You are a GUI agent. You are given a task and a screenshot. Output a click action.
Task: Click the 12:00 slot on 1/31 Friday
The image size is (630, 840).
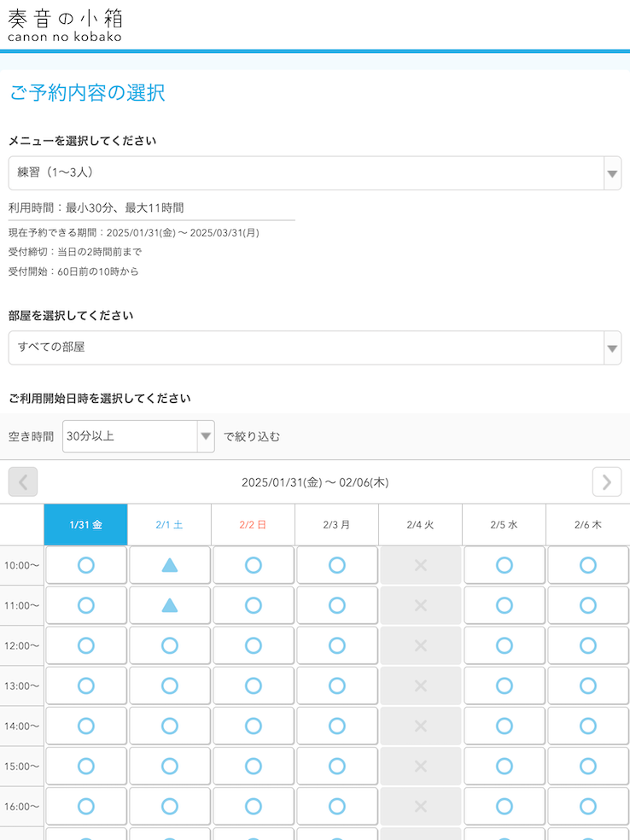point(86,645)
